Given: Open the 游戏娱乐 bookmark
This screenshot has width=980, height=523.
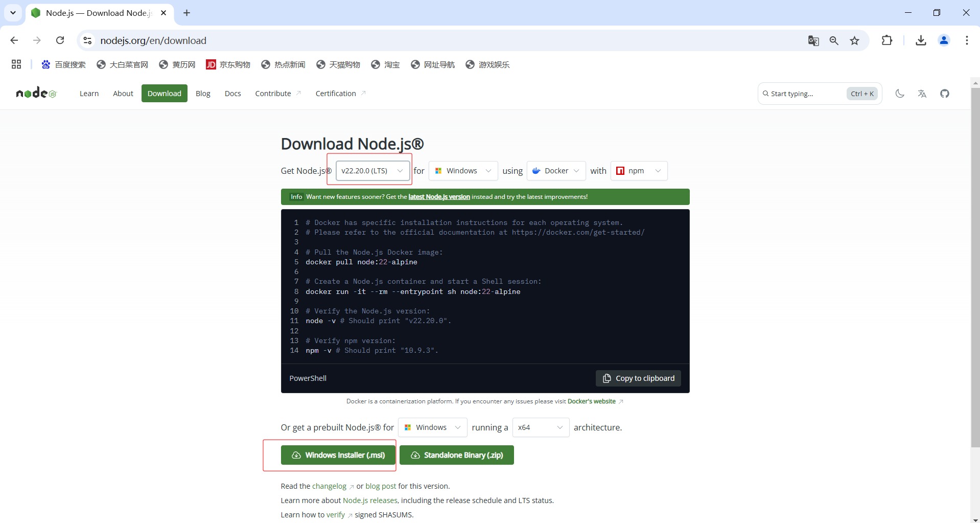Looking at the screenshot, I should (x=487, y=64).
